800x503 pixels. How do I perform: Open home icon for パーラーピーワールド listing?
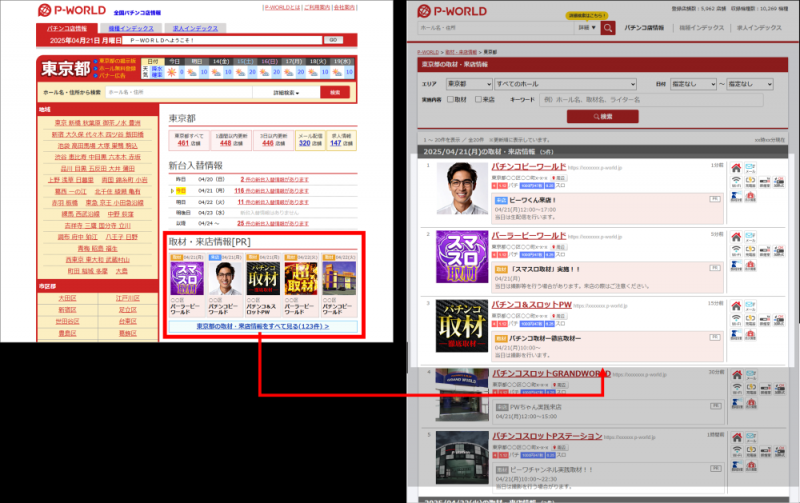pyautogui.click(x=736, y=237)
